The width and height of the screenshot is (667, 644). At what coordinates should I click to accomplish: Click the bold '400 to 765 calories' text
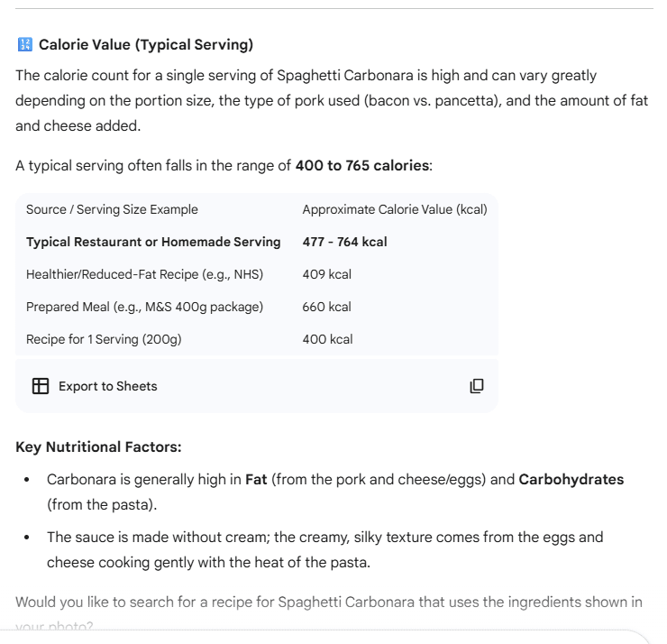coord(362,166)
